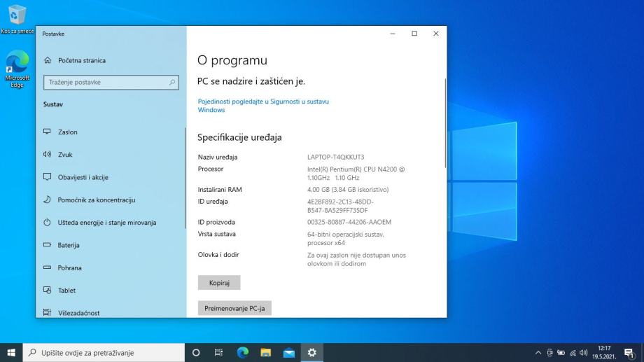
Task: Open the volume icon in system tray
Action: point(583,353)
